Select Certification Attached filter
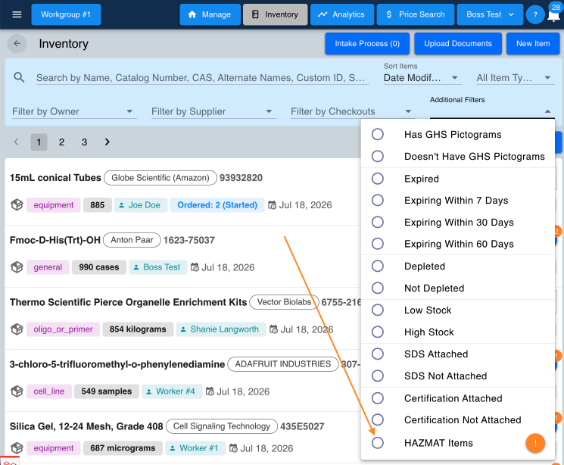 pyautogui.click(x=458, y=398)
